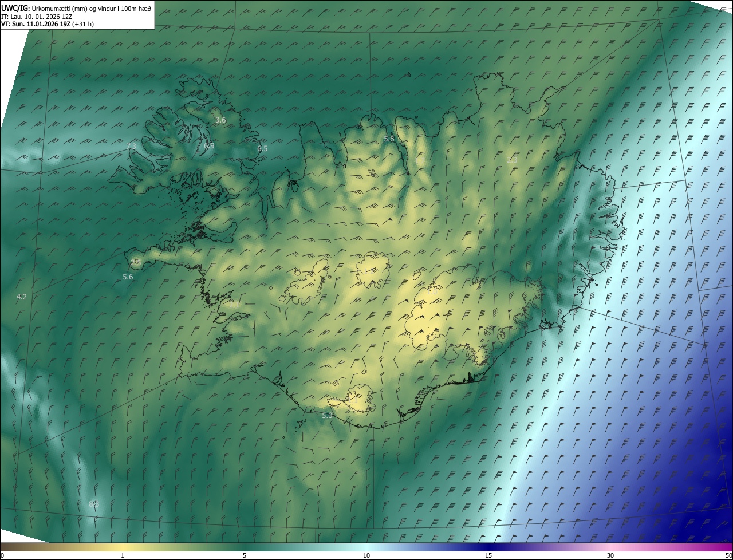Click the 5.6 label on the north coast
The image size is (733, 560).
(389, 139)
